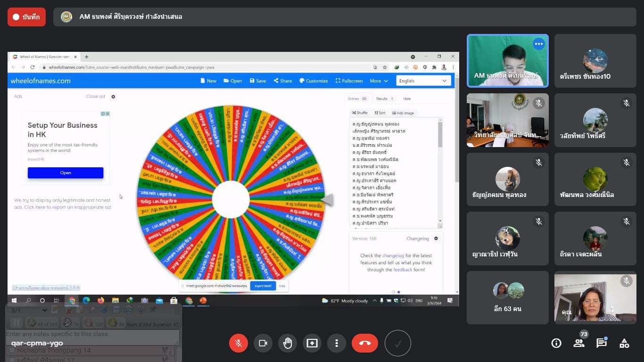Switch to the Entries tab
This screenshot has width=644, height=362.
(358, 99)
